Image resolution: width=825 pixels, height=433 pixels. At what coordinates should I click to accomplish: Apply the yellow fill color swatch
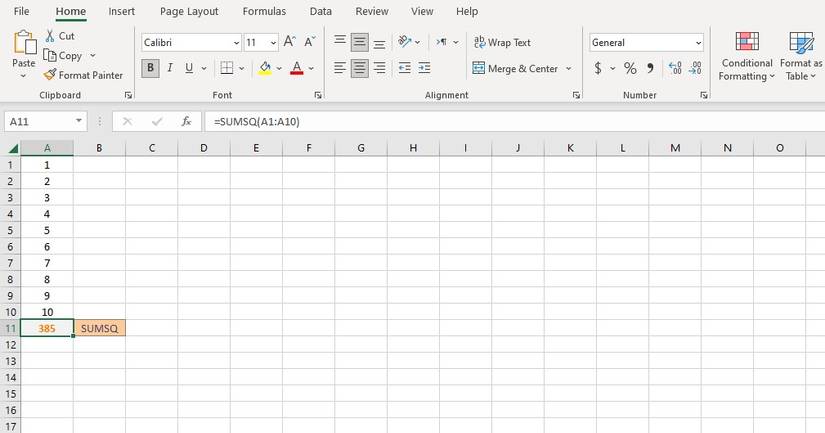pos(265,68)
